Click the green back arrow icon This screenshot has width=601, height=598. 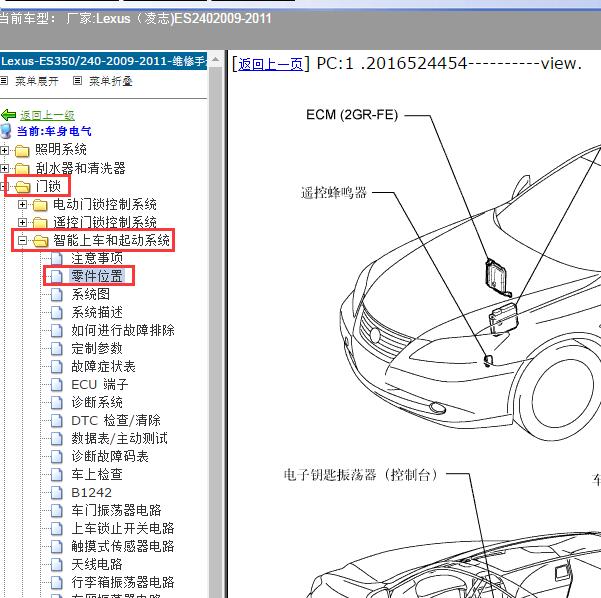8,115
